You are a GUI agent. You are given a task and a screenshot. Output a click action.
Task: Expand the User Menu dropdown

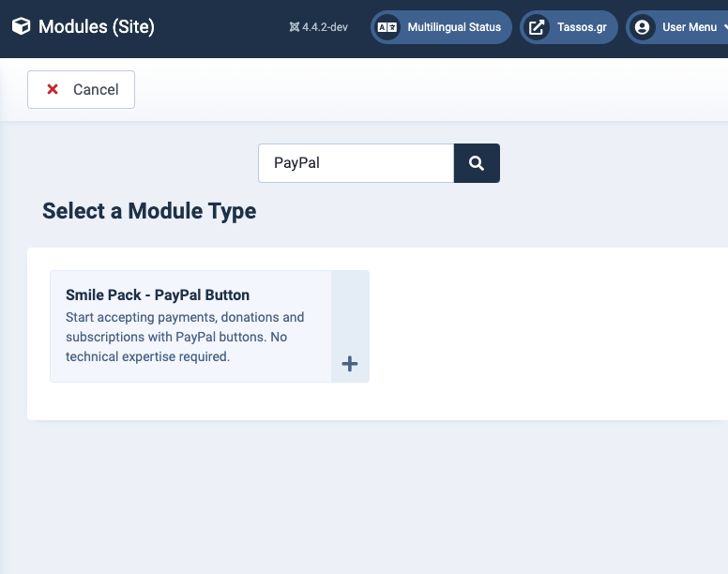(x=678, y=27)
